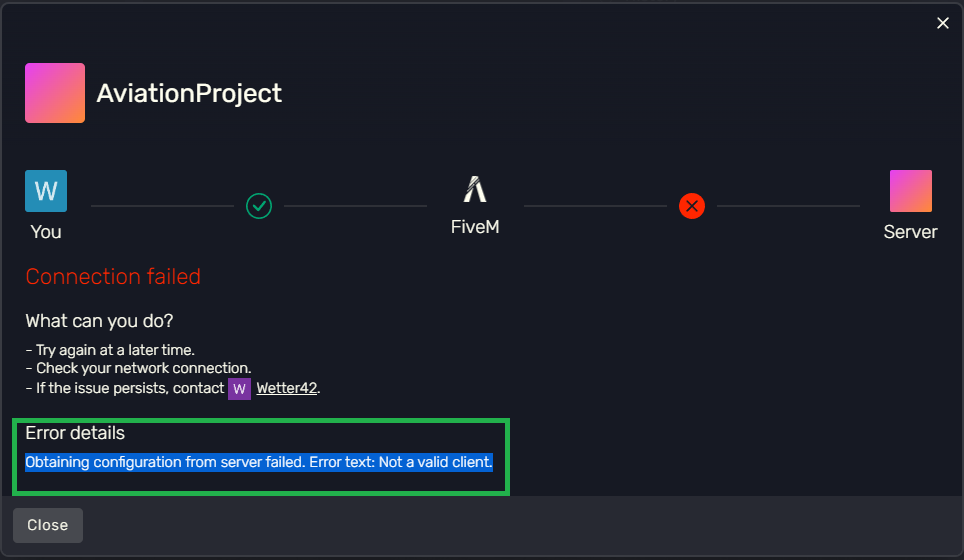This screenshot has height=560, width=964.
Task: Click the AviationProject server title
Action: click(189, 93)
